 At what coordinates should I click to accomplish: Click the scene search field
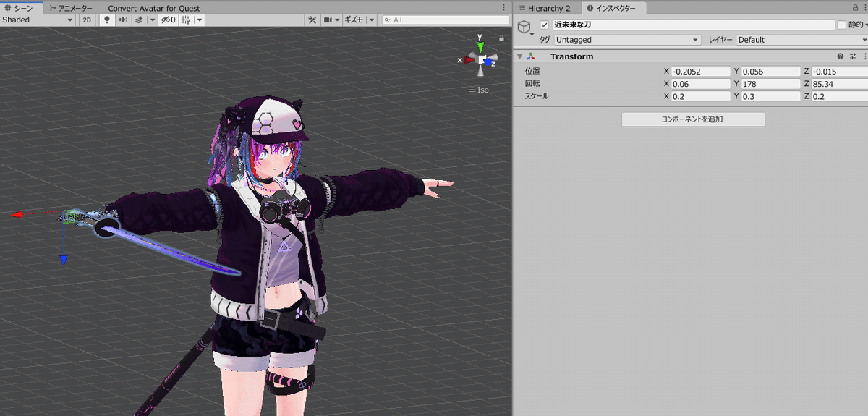coord(444,20)
